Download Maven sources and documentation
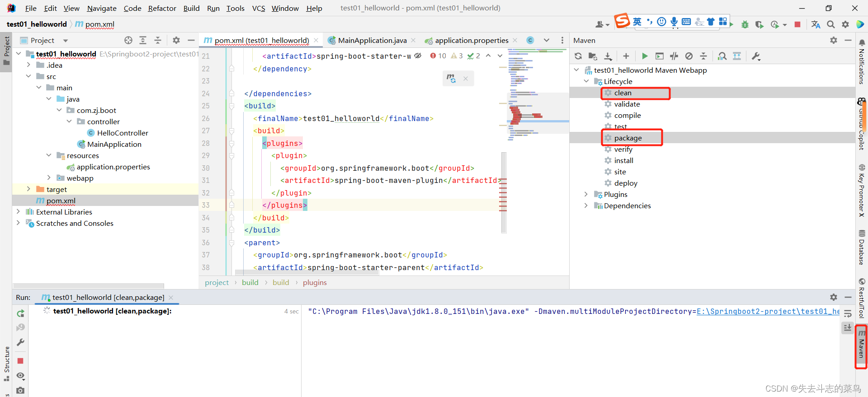The image size is (868, 397). coord(608,56)
